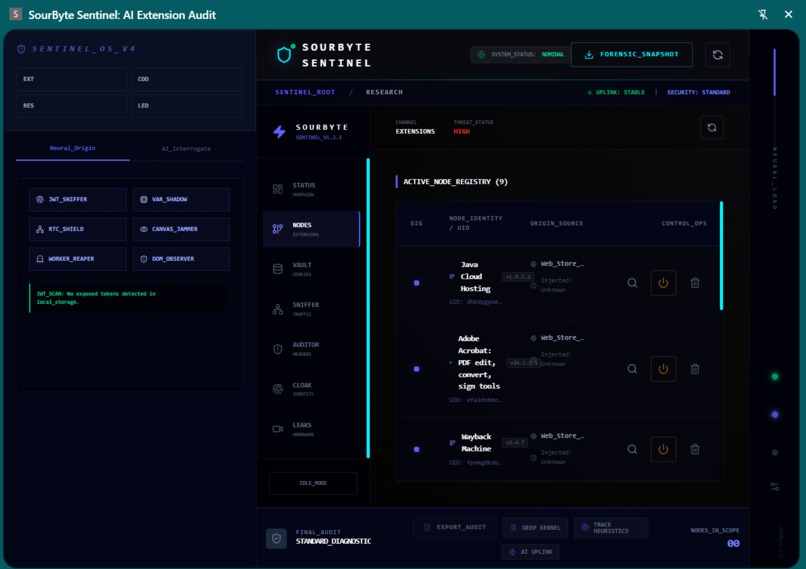Click the RES cell

72,106
